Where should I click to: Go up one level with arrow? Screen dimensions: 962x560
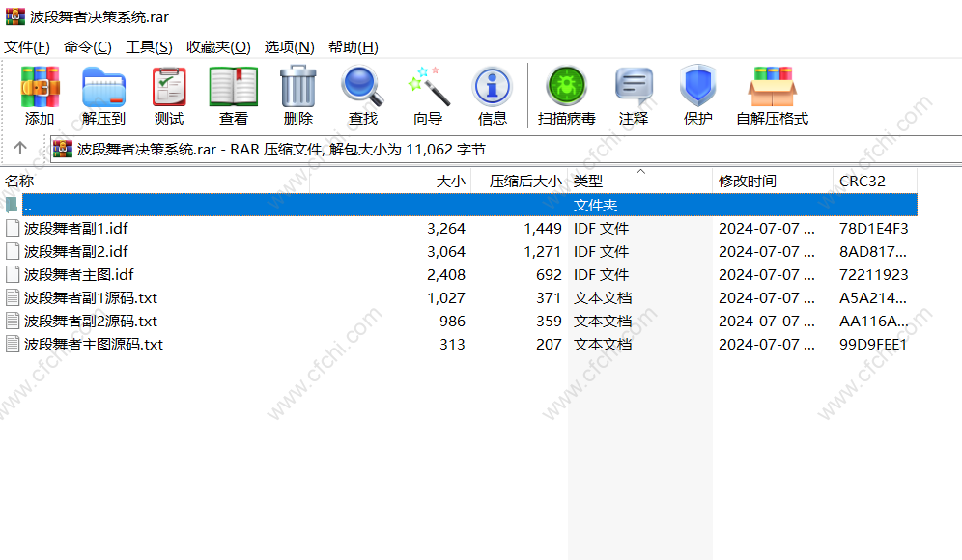point(20,148)
